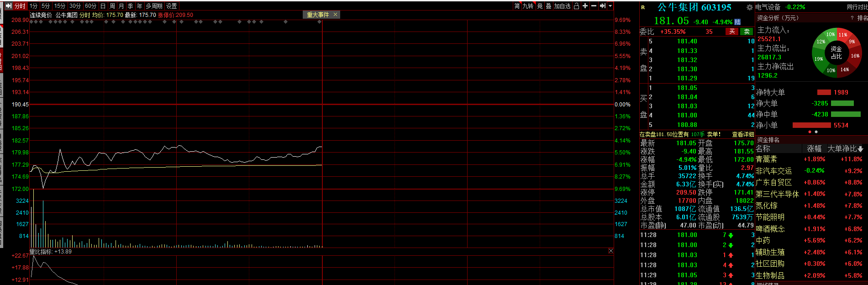The image size is (868, 285).
Task: Switch to the 15分 period tab
Action: 59,6
